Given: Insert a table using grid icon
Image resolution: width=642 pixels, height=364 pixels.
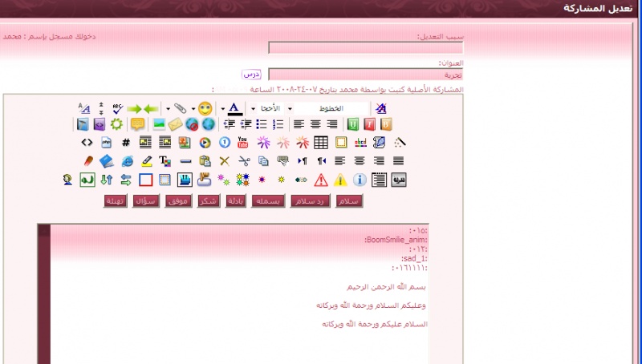Looking at the screenshot, I should click(321, 143).
